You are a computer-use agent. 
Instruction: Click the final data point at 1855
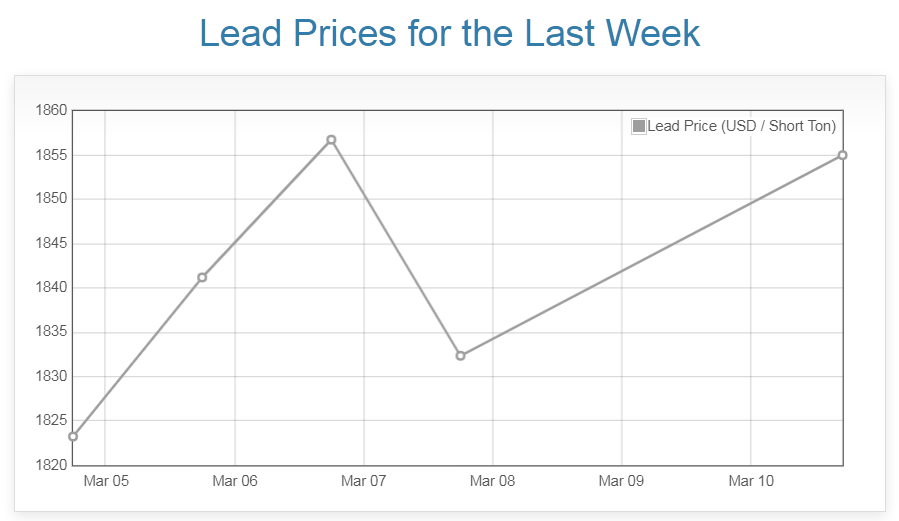click(x=843, y=155)
